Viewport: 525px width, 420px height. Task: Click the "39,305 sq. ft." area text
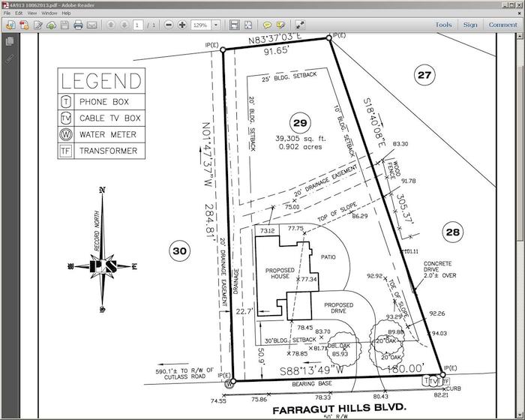pyautogui.click(x=300, y=139)
